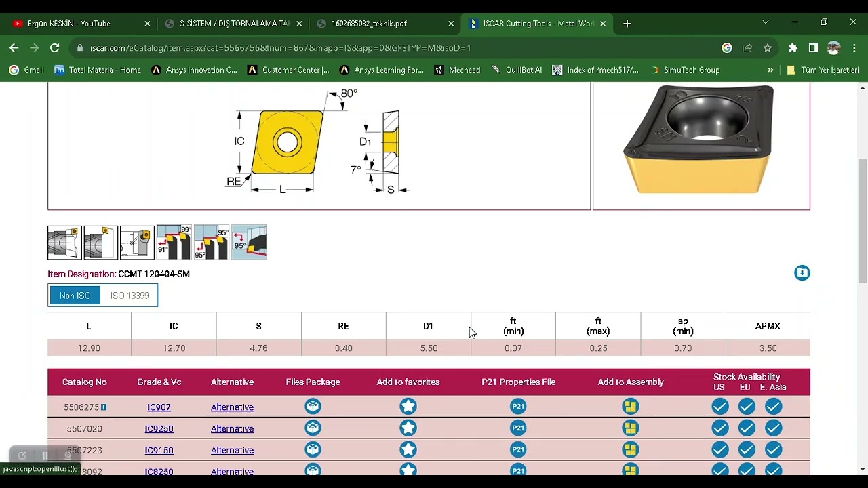Download P21 properties file for IC907
Viewport: 868px width, 488px height.
(518, 407)
